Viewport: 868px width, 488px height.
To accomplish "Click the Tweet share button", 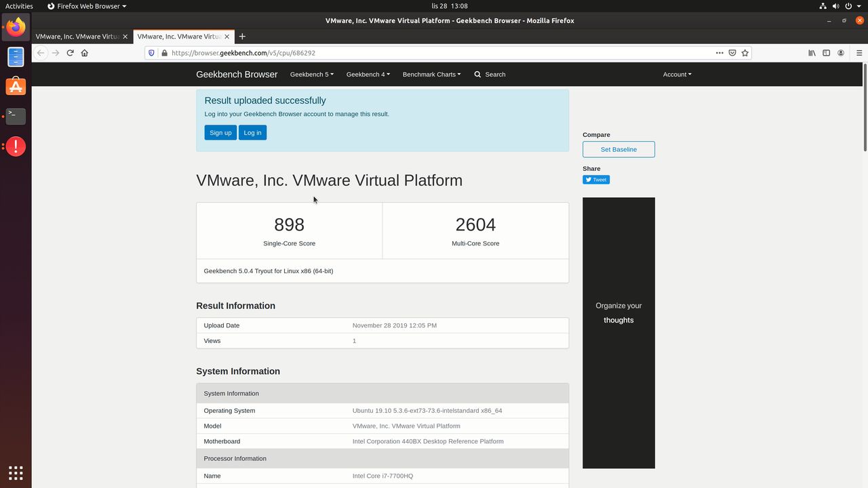I will coord(596,180).
